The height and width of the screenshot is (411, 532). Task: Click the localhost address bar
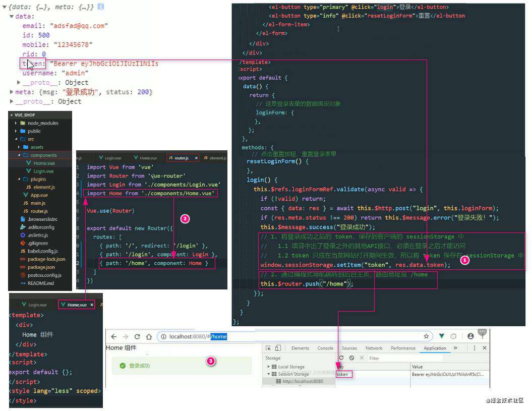[x=294, y=336]
